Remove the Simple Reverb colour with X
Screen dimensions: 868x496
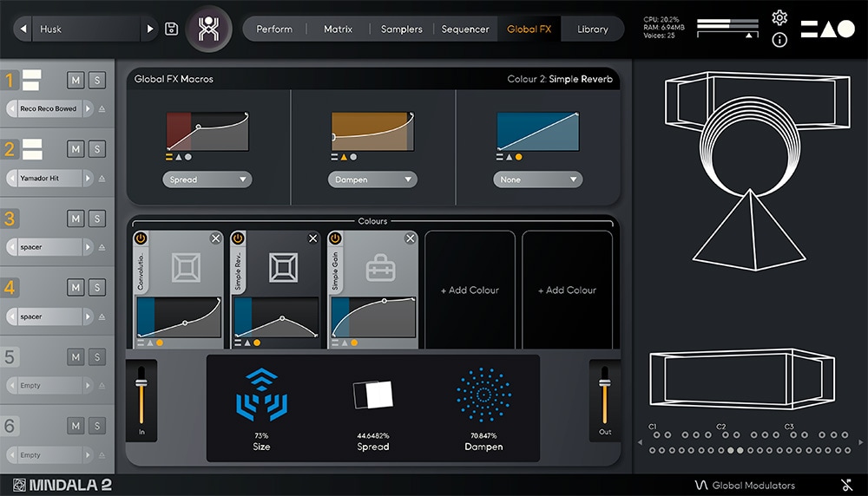tap(312, 238)
